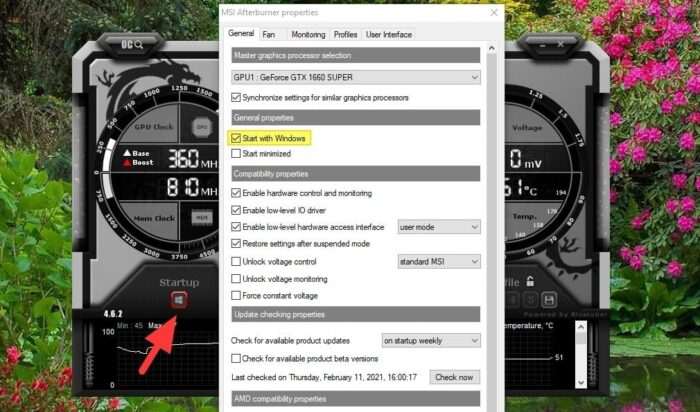Click the OC Scanner button on Afterburner
This screenshot has height=412, width=700.
tap(132, 45)
